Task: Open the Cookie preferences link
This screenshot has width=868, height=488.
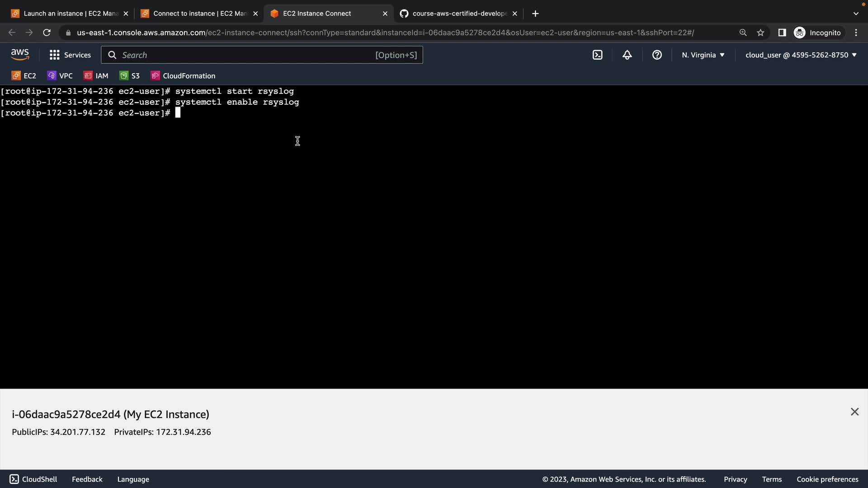Action: (x=827, y=479)
